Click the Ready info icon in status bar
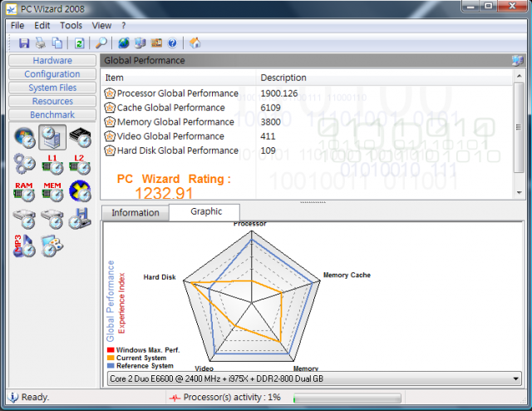Screen dimensions: 532x411 [13, 397]
